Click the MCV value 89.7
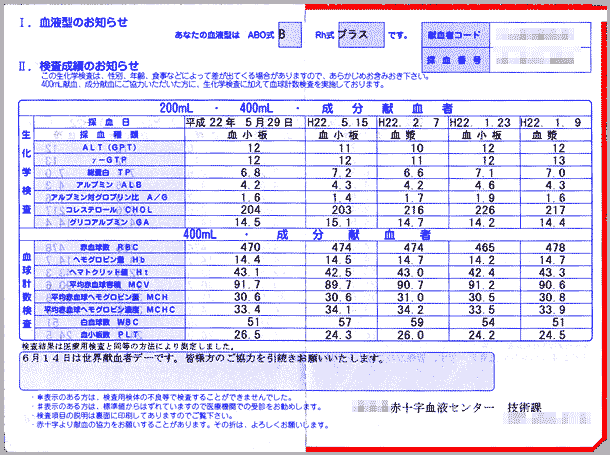 pos(338,285)
